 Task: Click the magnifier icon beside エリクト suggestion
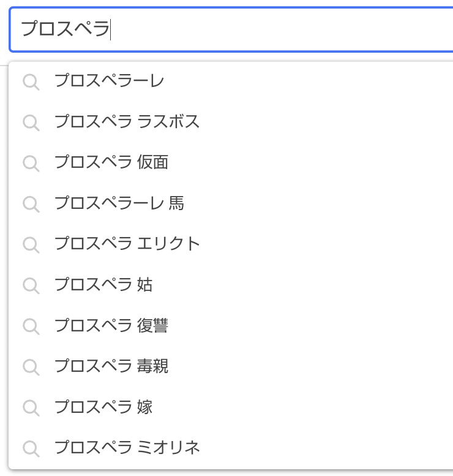tap(31, 244)
